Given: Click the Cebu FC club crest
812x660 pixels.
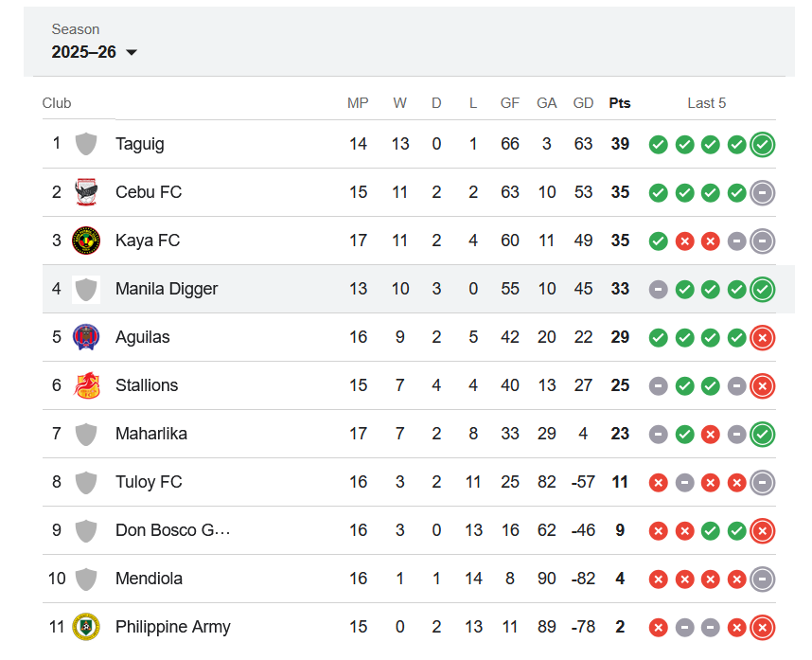Looking at the screenshot, I should coord(86,192).
